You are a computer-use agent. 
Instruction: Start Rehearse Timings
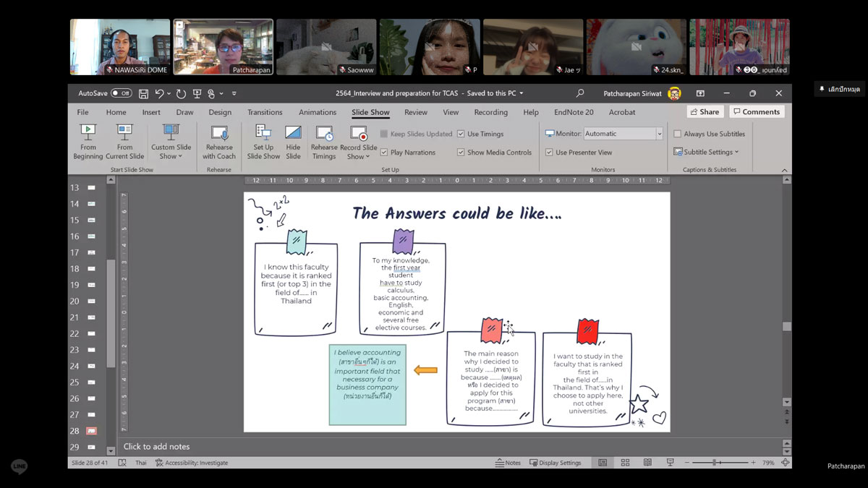324,142
